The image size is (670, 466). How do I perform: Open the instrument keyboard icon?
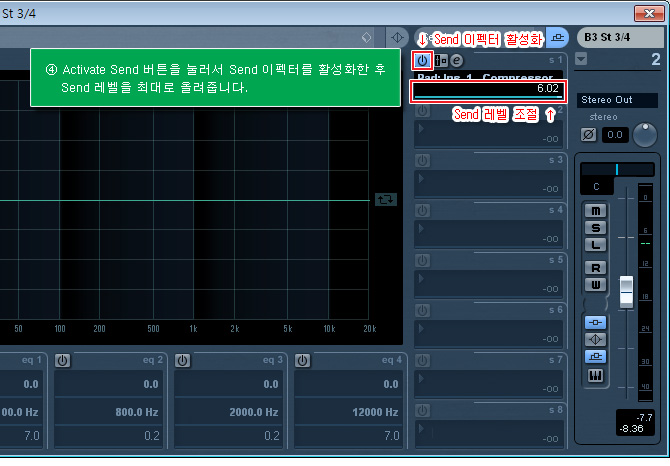point(596,376)
